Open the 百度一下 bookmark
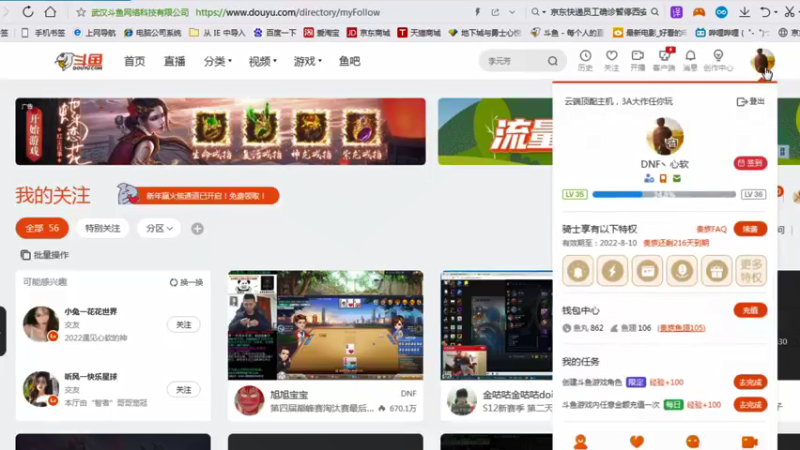This screenshot has height=450, width=800. point(274,33)
